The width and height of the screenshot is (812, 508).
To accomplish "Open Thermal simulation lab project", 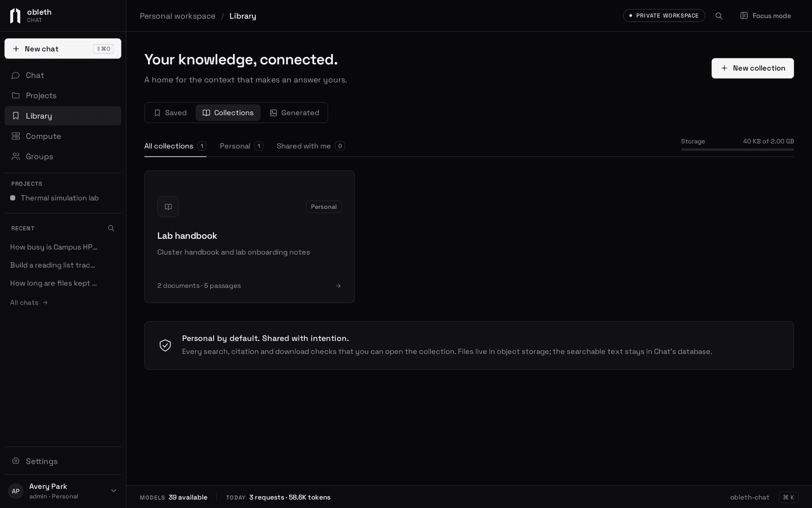I will [60, 198].
